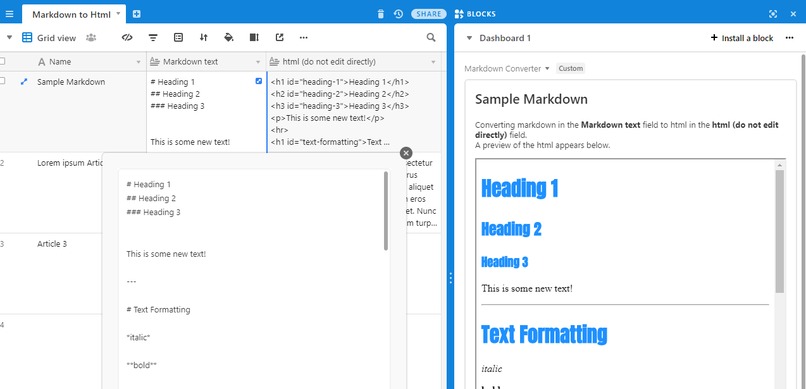The height and width of the screenshot is (389, 806).
Task: Open the Sort arrows icon
Action: 204,38
